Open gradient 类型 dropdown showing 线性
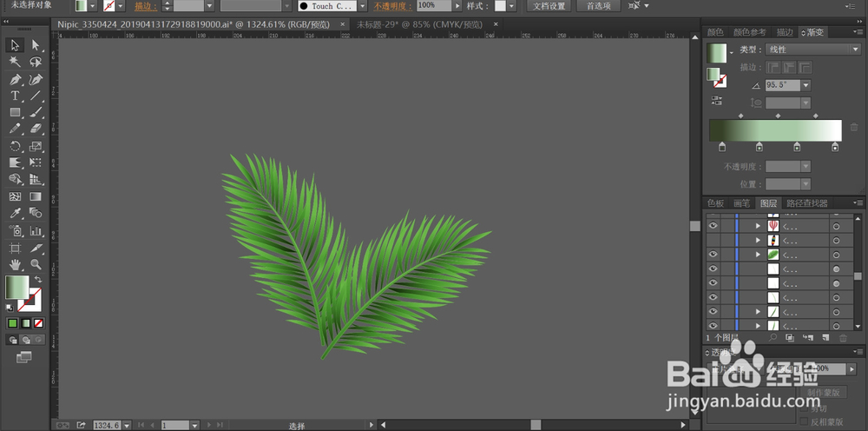Viewport: 868px width, 431px height. [x=812, y=50]
